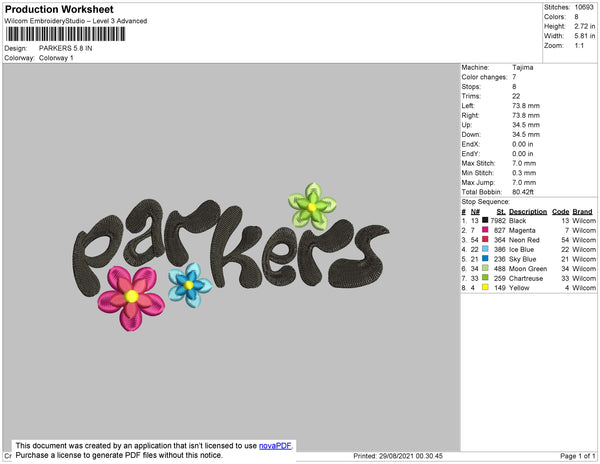Click 'Wilcom EmbroideryStudio – Level 3 Advanced' text
The image size is (600, 464).
pos(76,21)
